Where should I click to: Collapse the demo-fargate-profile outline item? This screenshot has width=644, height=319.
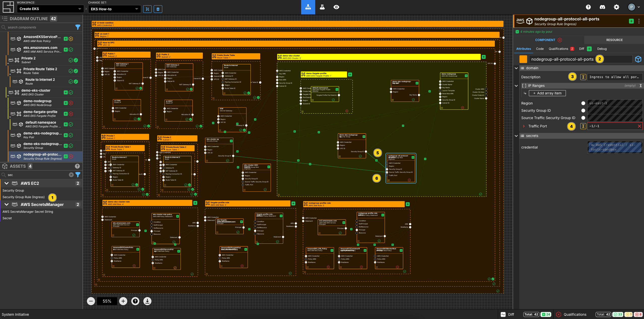tap(10, 117)
